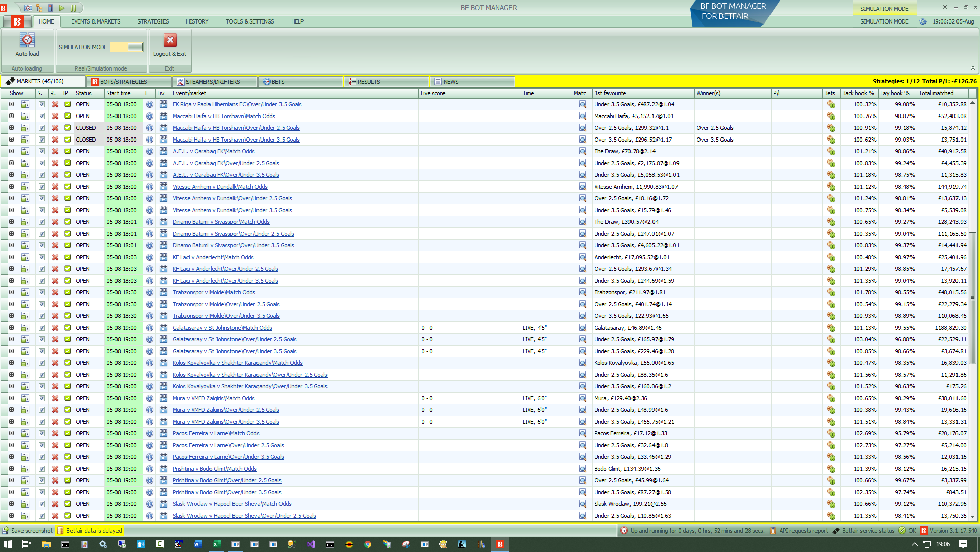The height and width of the screenshot is (552, 980).
Task: Switch to the RESULTS tab
Action: (387, 82)
